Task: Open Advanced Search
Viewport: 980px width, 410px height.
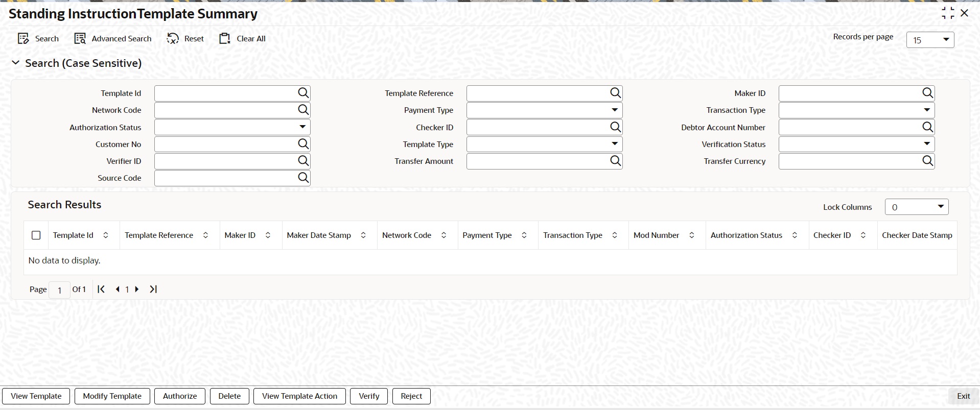Action: (113, 39)
